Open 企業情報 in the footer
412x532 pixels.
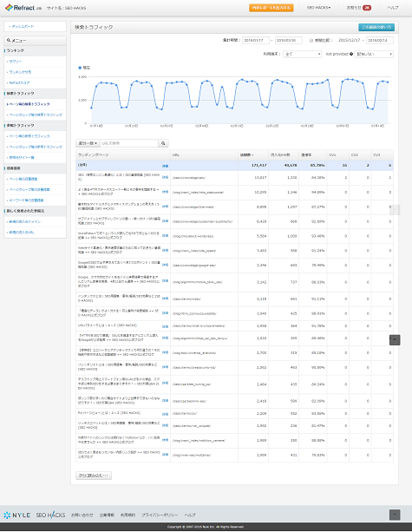[107, 515]
